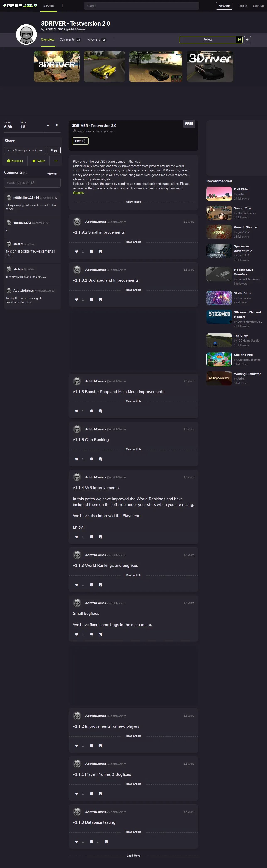Expand v1.1.9.2 post via Read article
267x868 pixels.
(133, 242)
